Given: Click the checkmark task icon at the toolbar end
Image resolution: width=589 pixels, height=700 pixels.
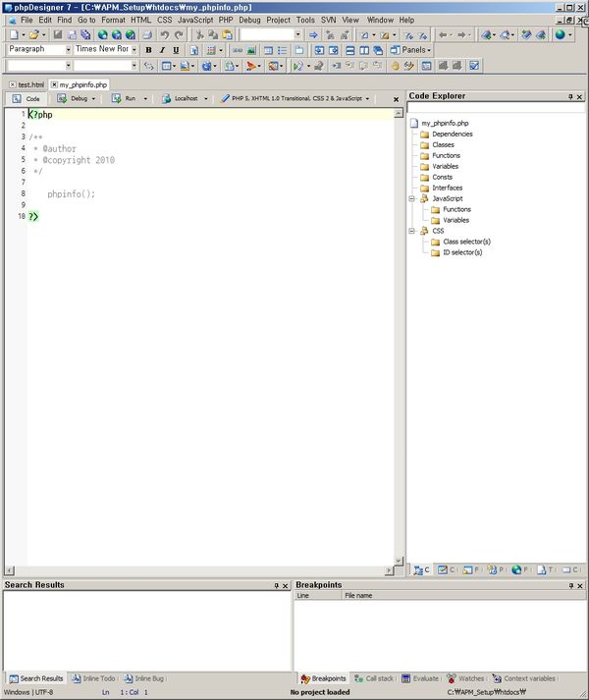Looking at the screenshot, I should pyautogui.click(x=474, y=66).
